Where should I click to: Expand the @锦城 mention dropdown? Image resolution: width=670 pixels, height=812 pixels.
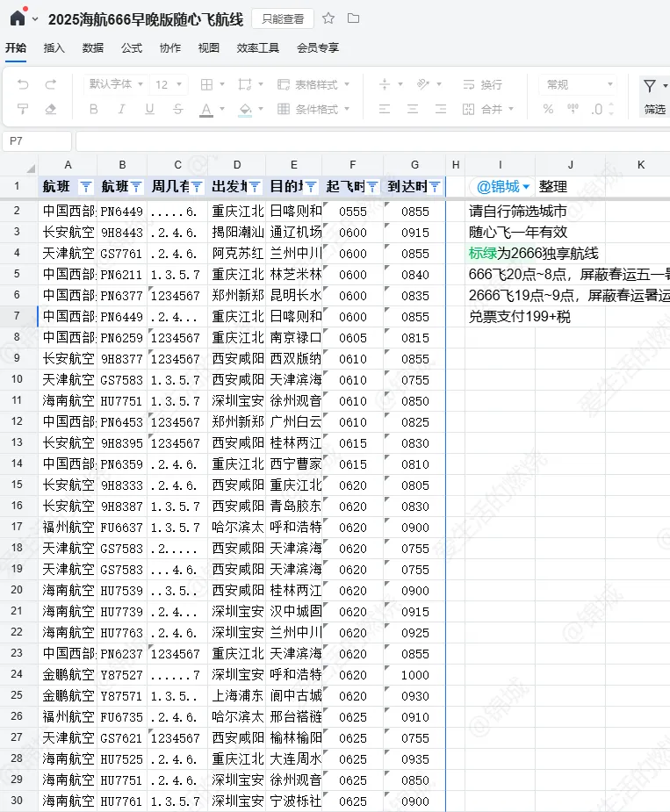tap(526, 187)
